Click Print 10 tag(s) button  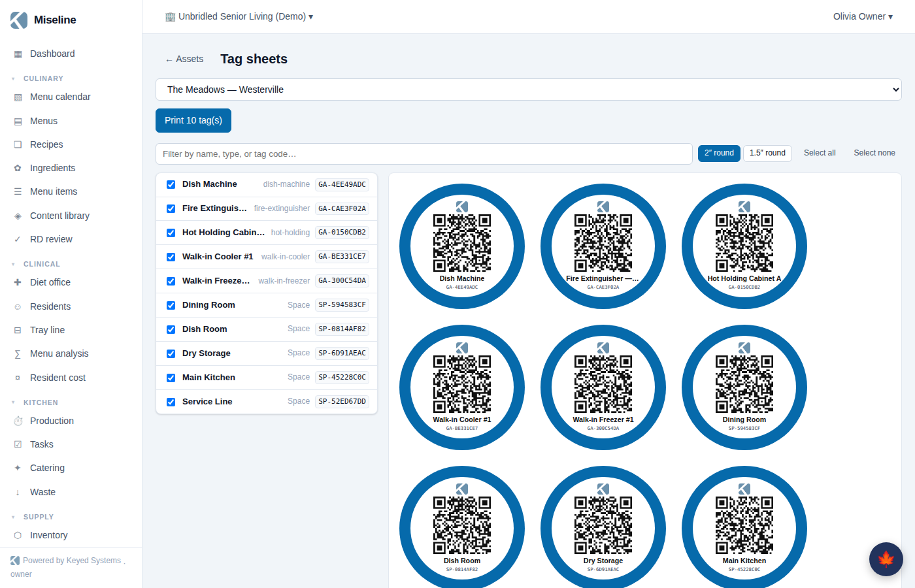(193, 120)
